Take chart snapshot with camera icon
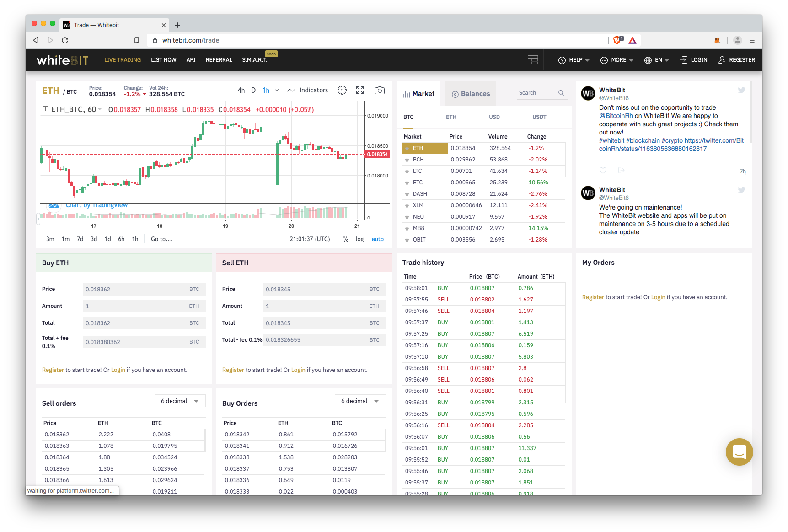The image size is (788, 532). [380, 90]
